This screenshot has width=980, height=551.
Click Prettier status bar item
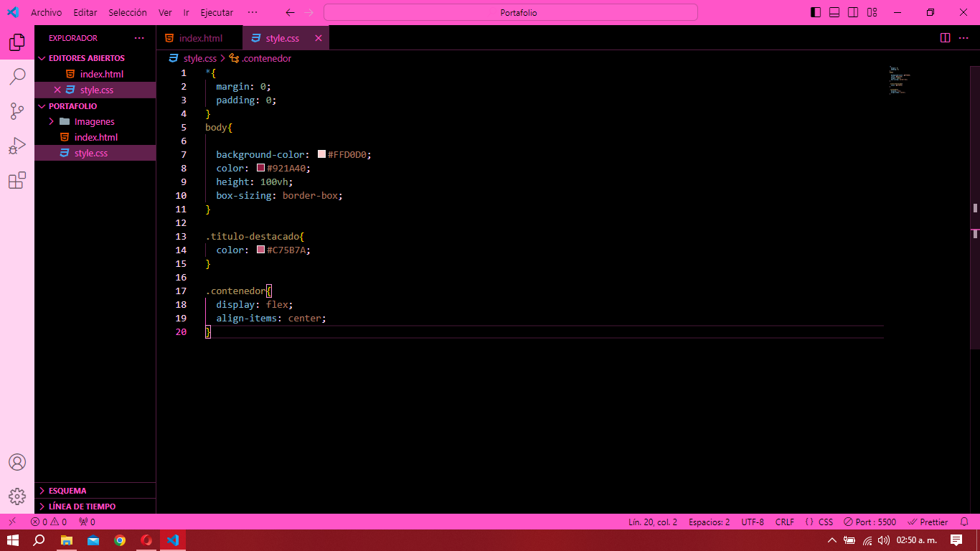(928, 522)
